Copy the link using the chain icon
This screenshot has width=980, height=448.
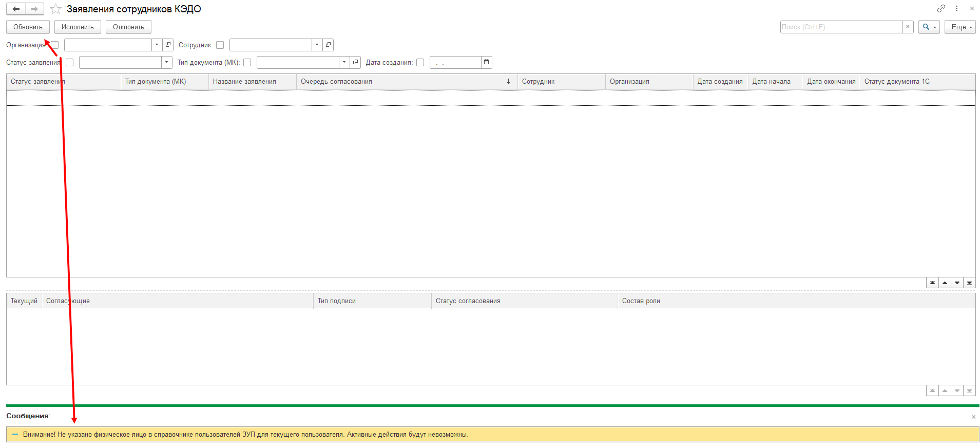tap(940, 9)
